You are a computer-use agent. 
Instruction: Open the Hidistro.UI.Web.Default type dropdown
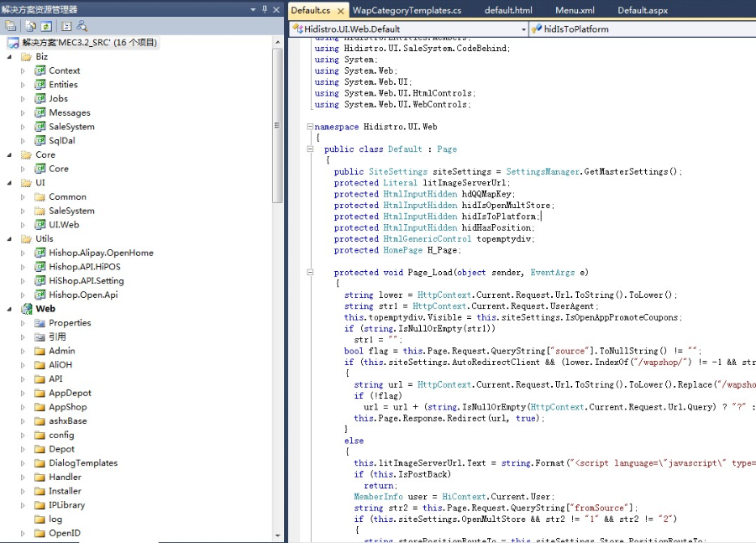point(523,29)
